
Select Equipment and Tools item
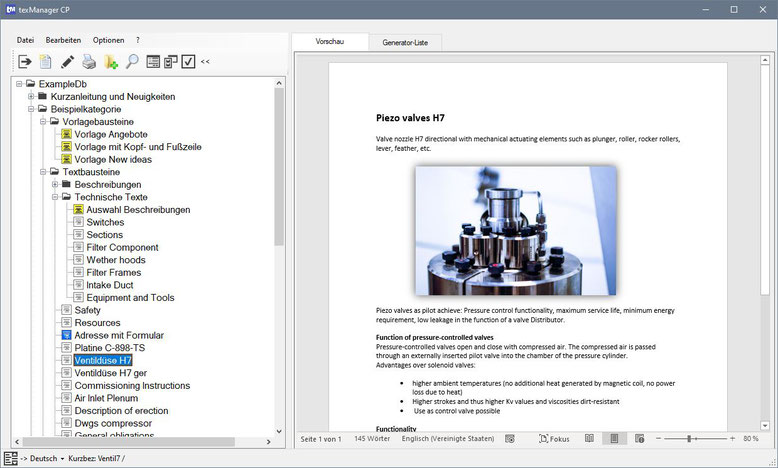pyautogui.click(x=130, y=298)
